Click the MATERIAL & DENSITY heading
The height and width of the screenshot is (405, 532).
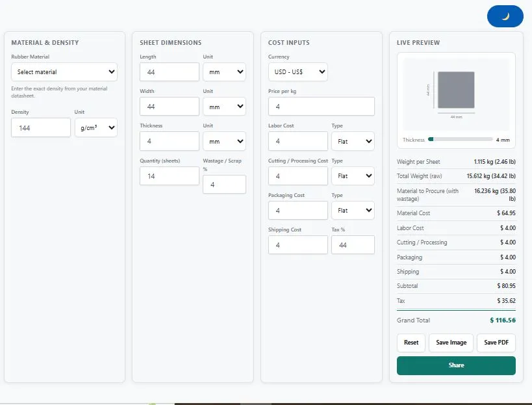[45, 43]
